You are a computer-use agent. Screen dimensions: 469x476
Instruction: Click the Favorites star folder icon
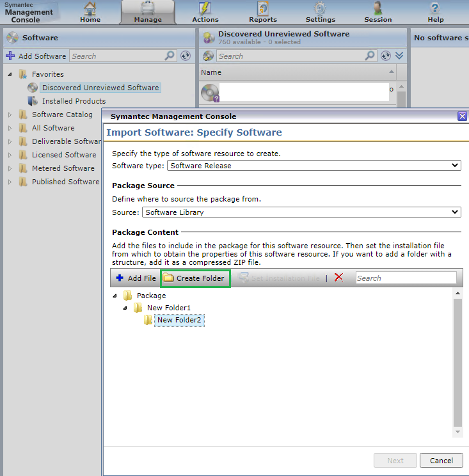click(x=23, y=74)
